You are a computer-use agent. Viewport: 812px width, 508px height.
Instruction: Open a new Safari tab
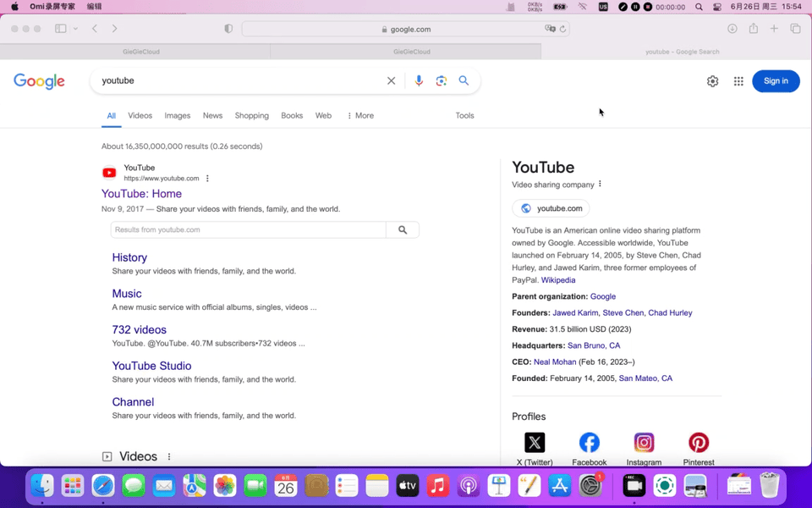click(774, 29)
